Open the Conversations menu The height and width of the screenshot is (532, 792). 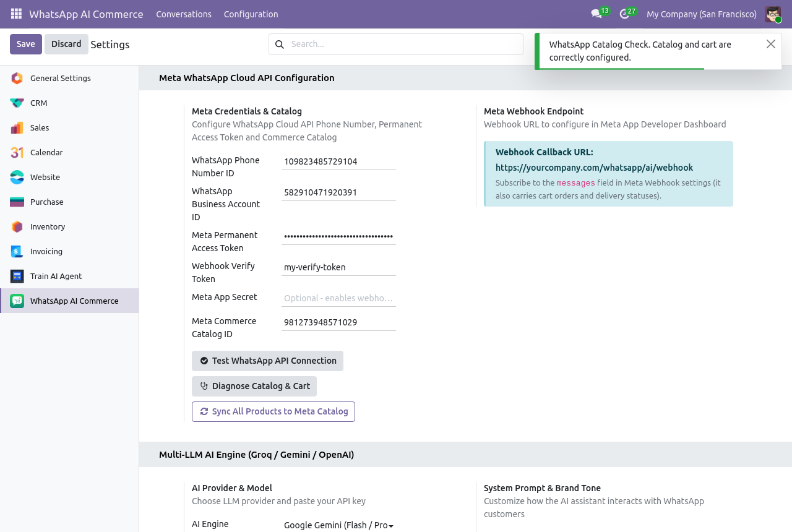pos(184,14)
